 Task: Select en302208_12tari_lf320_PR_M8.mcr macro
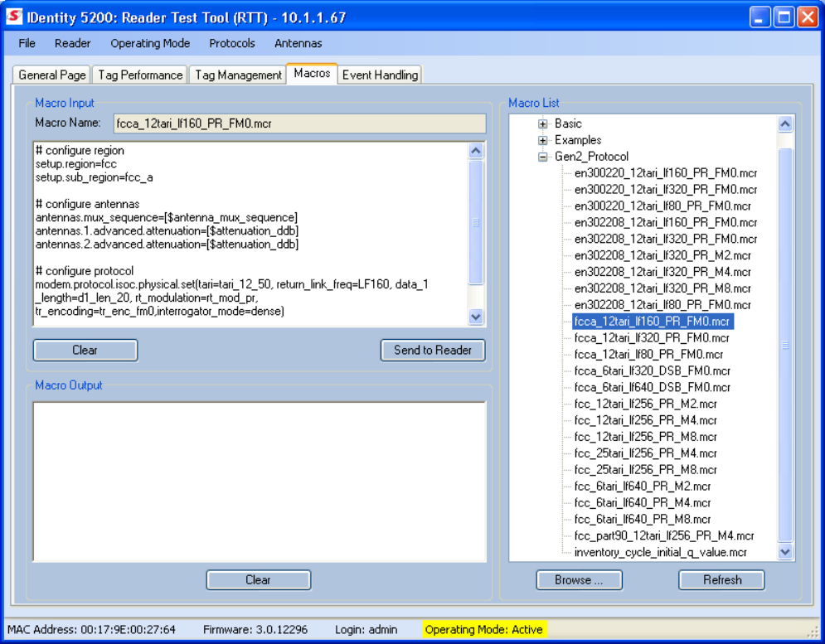[662, 288]
